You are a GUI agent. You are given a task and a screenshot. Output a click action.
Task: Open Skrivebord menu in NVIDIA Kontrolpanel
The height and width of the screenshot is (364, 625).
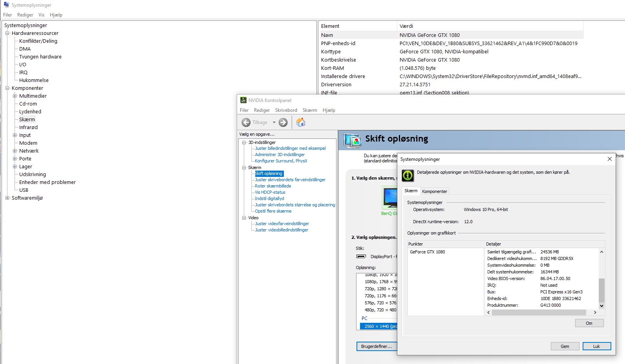(286, 110)
